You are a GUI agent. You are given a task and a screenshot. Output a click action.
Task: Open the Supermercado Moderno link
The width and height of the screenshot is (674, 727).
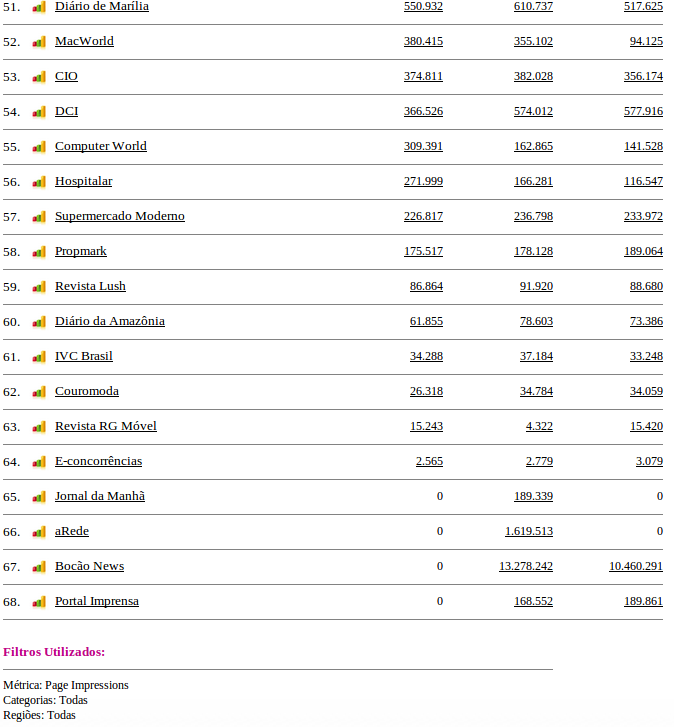click(119, 216)
